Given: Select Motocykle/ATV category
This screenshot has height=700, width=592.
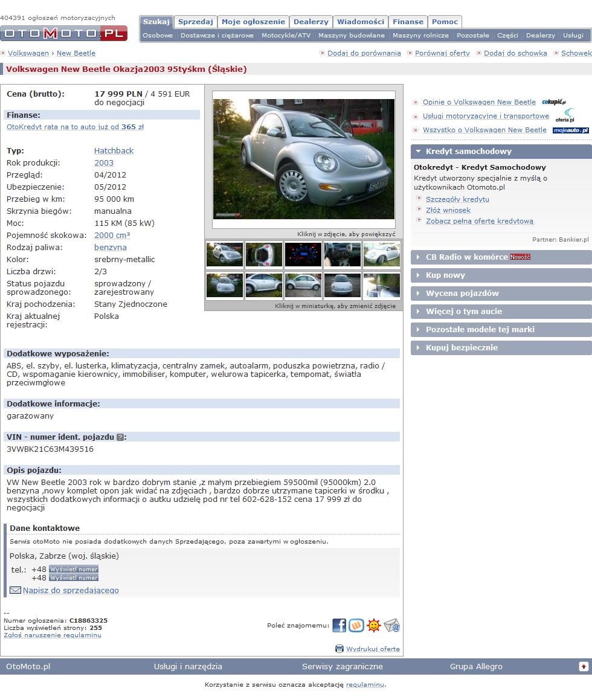Looking at the screenshot, I should (x=286, y=35).
